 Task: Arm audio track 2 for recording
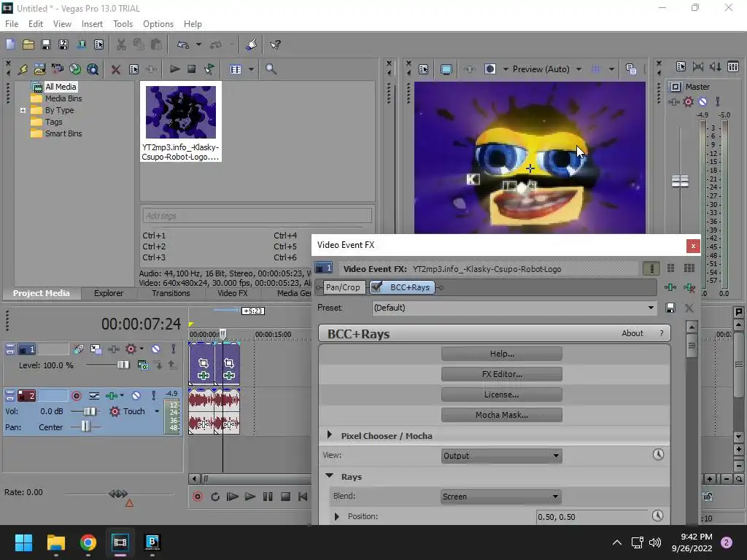tap(76, 396)
